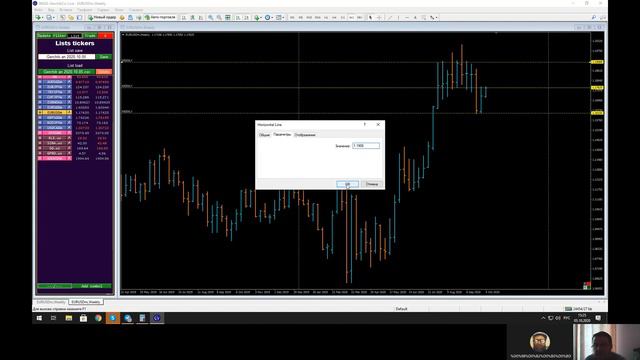Open the New Chart toolbar icon

coord(38,18)
